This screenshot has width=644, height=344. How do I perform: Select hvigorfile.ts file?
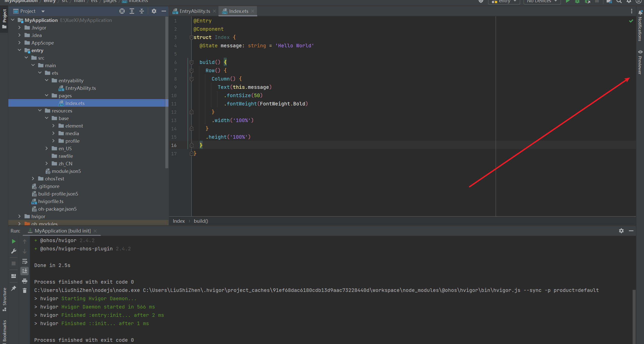tap(51, 201)
